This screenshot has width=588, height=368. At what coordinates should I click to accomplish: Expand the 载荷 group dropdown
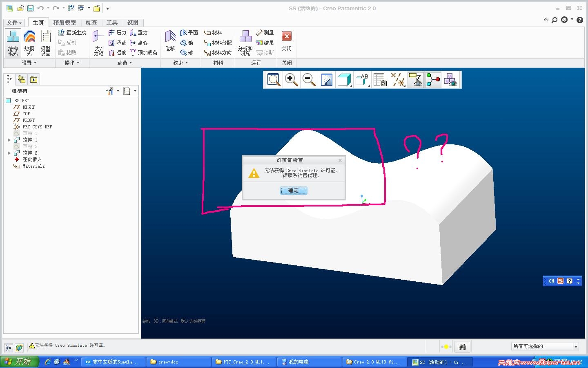point(125,63)
